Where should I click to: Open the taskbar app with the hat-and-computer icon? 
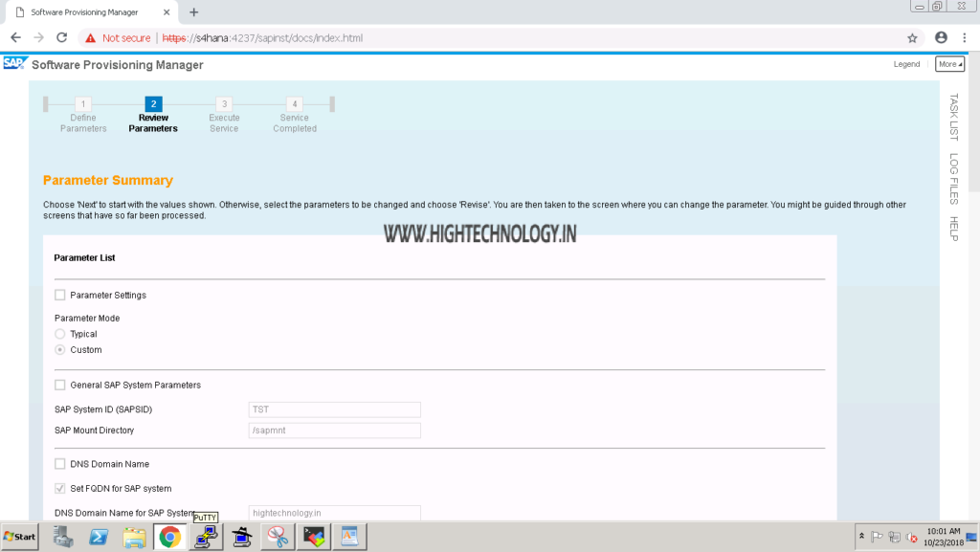click(241, 537)
